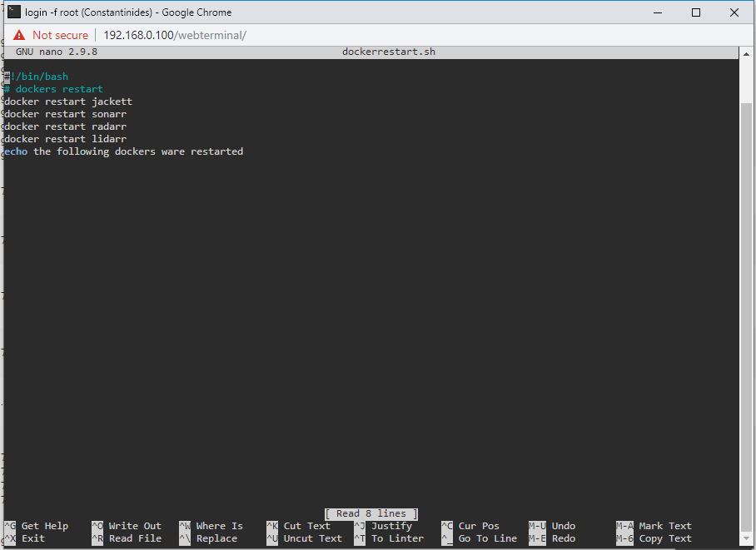Click the 'docker restart sonarr' line
Screen dimensions: 756x550
click(65, 114)
